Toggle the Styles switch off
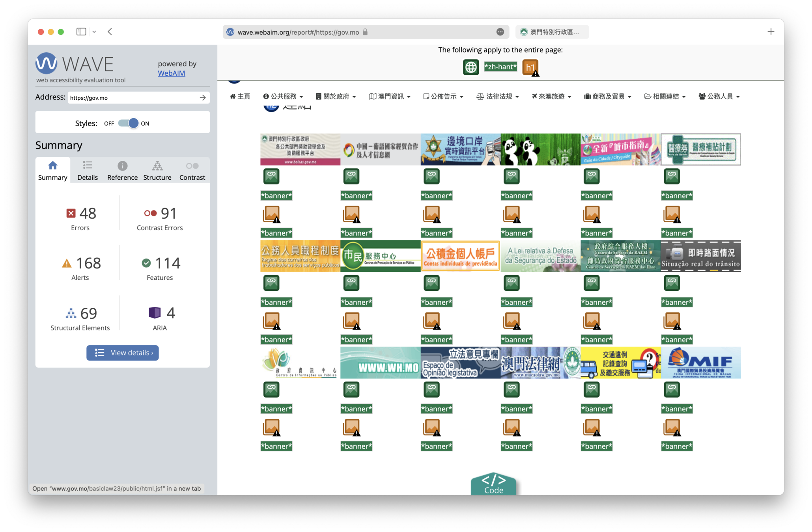Viewport: 812px width, 532px height. point(129,123)
